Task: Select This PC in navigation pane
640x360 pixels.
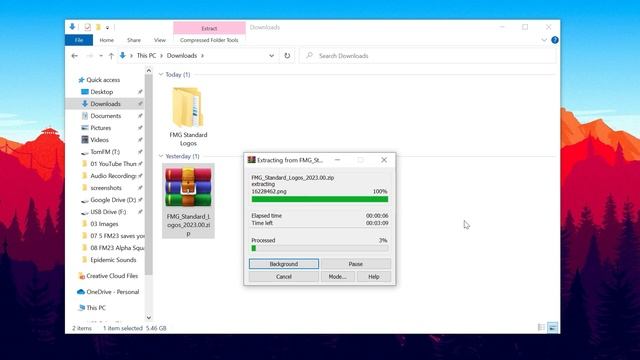Action: point(96,308)
